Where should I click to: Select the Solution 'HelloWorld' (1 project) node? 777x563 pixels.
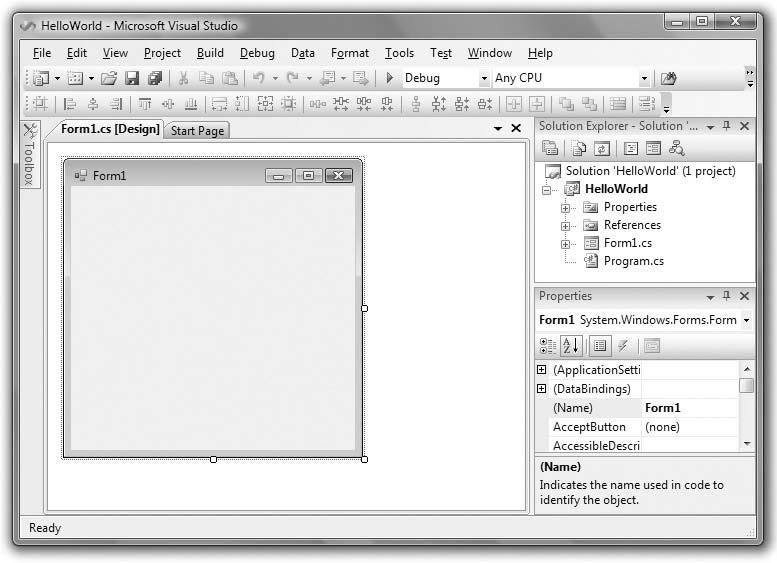coord(651,171)
